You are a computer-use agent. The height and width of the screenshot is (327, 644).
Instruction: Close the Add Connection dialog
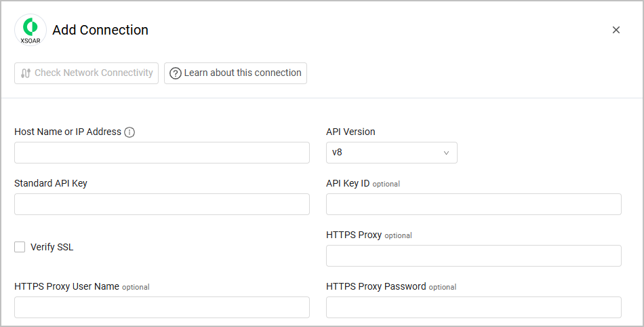point(616,30)
